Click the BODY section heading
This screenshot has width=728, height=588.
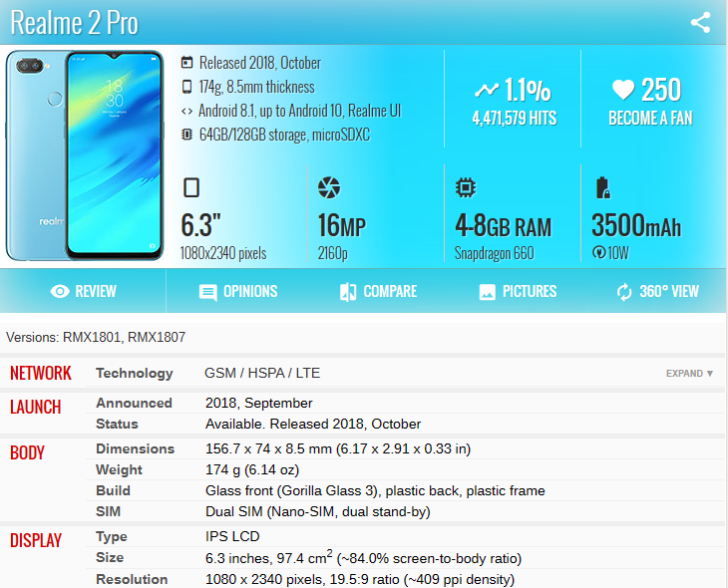coord(27,452)
